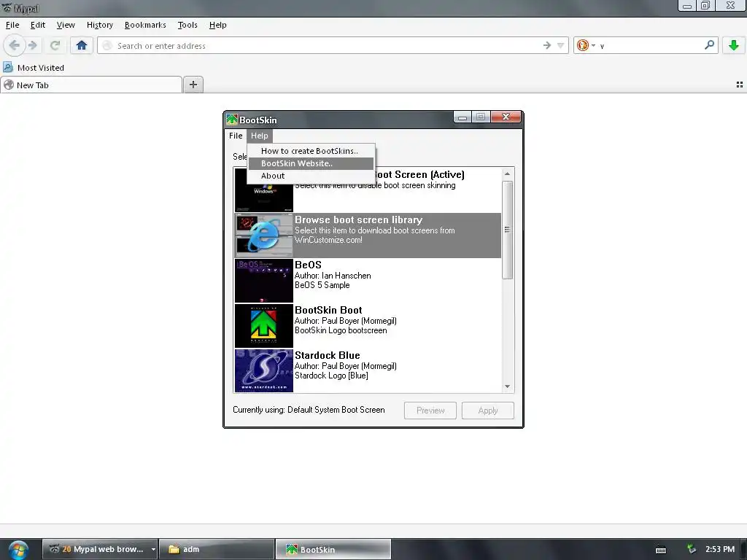Image resolution: width=747 pixels, height=560 pixels.
Task: Choose About in BootSkin Help menu
Action: coord(311,176)
